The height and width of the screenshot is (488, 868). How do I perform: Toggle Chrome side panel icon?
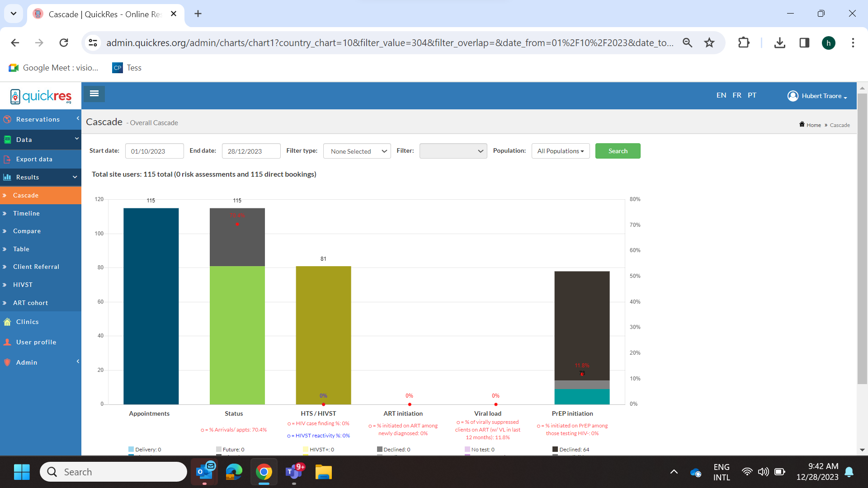804,42
